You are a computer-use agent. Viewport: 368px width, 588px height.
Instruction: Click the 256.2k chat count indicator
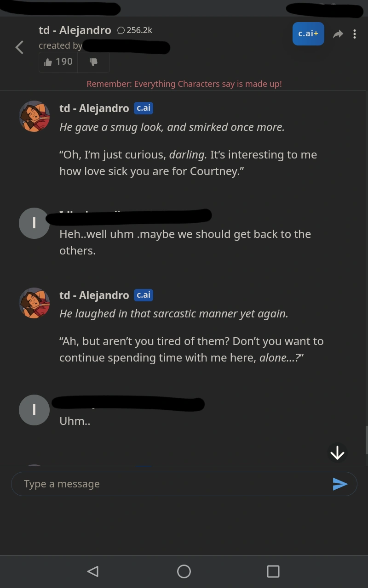(134, 30)
